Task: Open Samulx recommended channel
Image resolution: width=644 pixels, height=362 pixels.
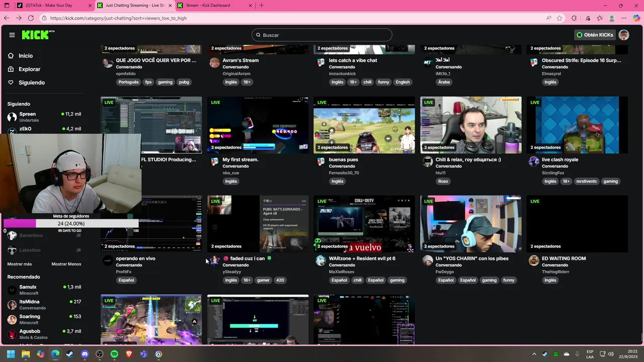Action: click(x=44, y=290)
